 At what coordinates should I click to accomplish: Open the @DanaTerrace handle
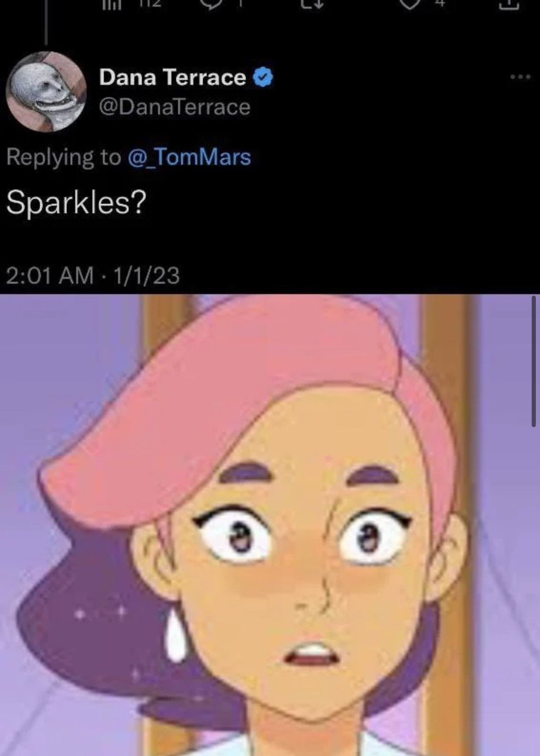174,107
